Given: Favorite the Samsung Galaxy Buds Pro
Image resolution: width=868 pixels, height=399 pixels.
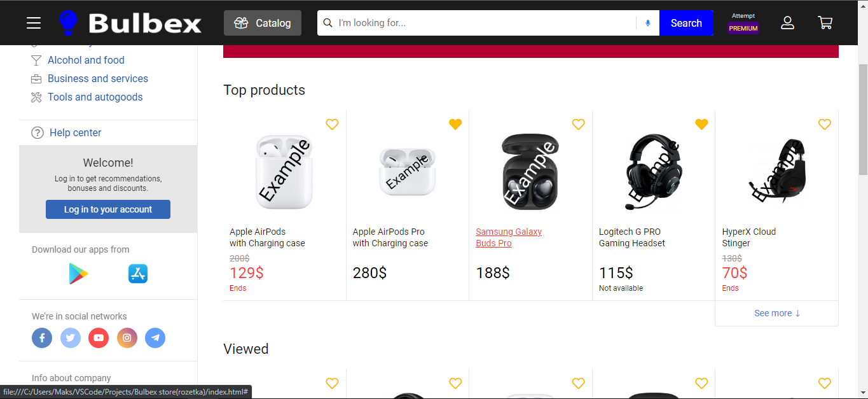Looking at the screenshot, I should pos(578,125).
